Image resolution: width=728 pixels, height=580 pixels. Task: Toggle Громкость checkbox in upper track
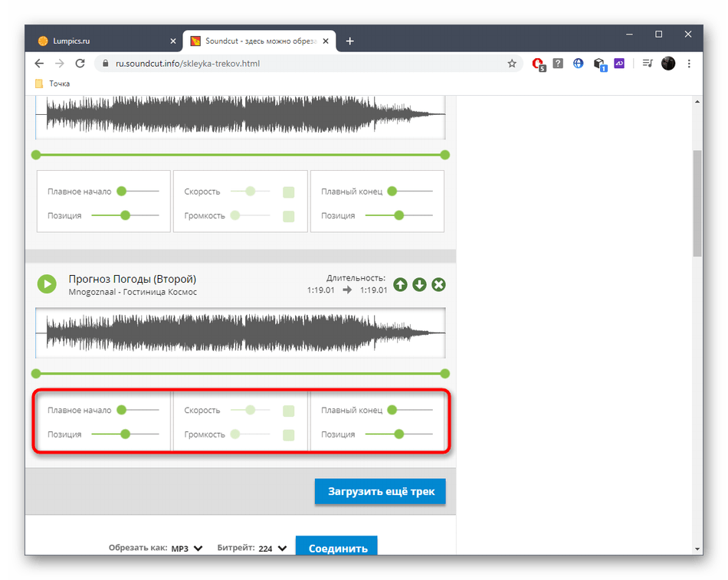click(x=288, y=216)
